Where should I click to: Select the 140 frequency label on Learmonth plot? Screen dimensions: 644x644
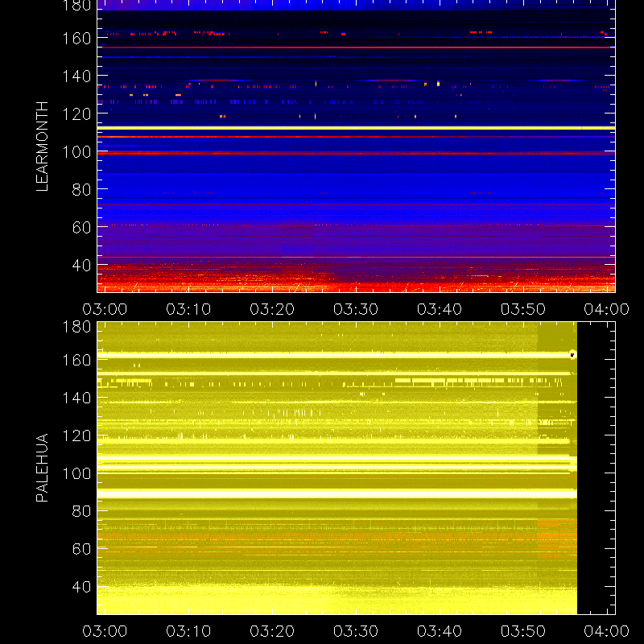click(x=76, y=76)
